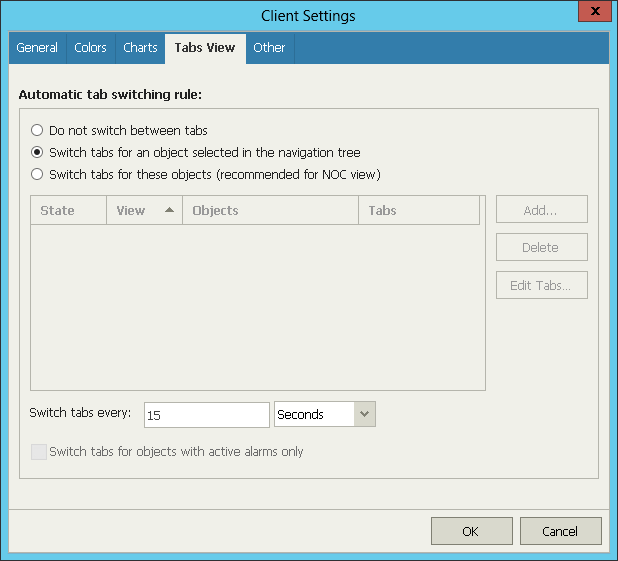Select the Tabs View tab
The image size is (618, 561).
tap(205, 48)
